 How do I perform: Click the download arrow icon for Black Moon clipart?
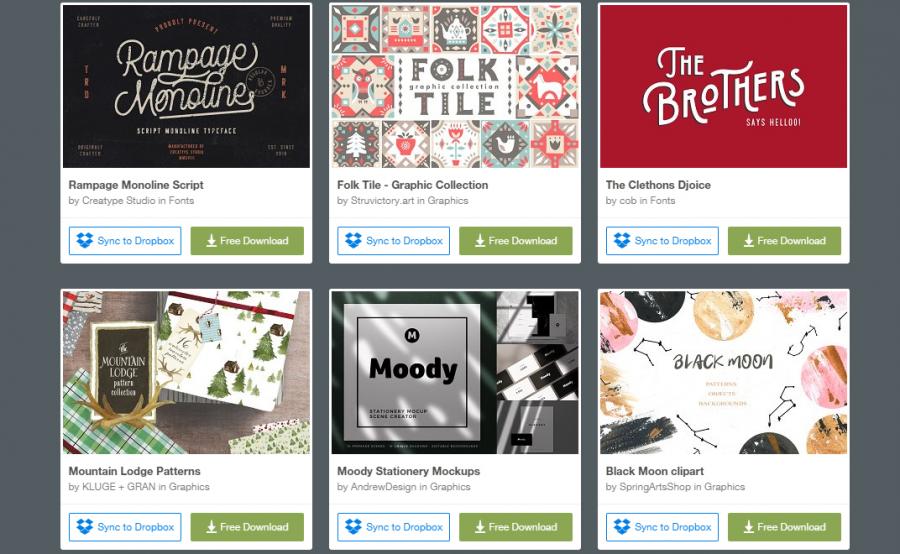[748, 527]
